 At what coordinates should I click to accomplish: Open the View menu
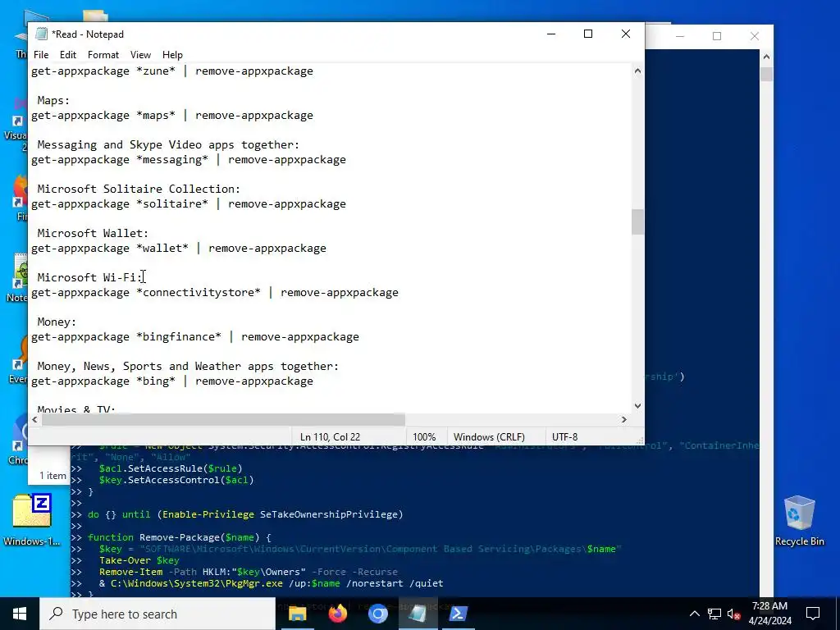[140, 55]
